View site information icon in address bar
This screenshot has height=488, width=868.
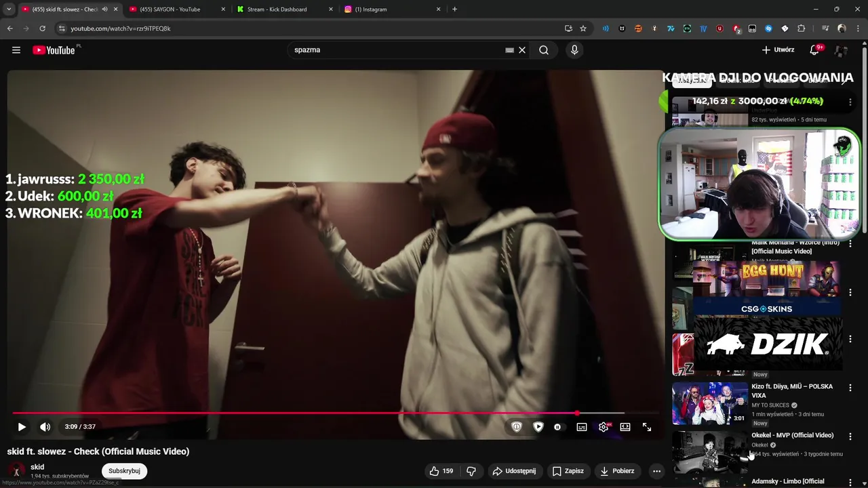(x=62, y=28)
